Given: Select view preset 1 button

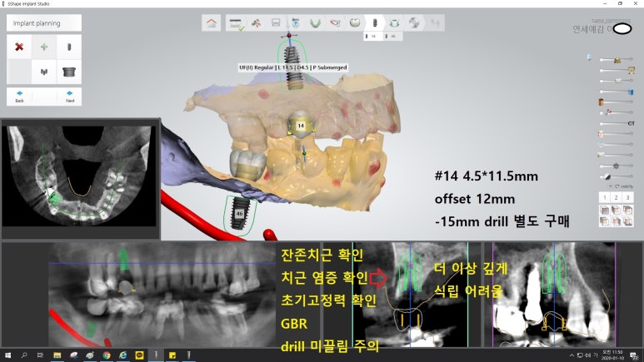Looking at the screenshot, I should point(605,198).
